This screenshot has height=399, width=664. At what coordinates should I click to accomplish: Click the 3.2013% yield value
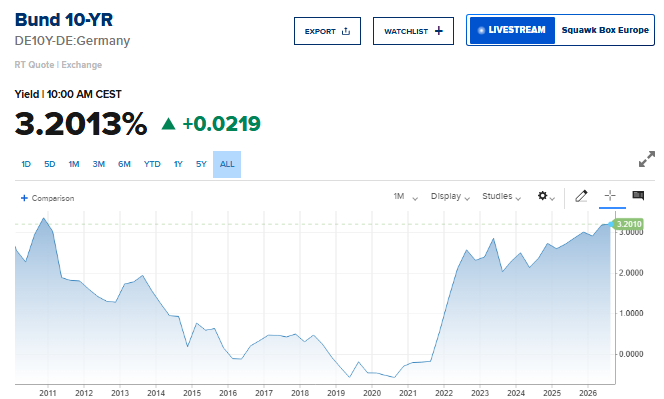pyautogui.click(x=80, y=124)
